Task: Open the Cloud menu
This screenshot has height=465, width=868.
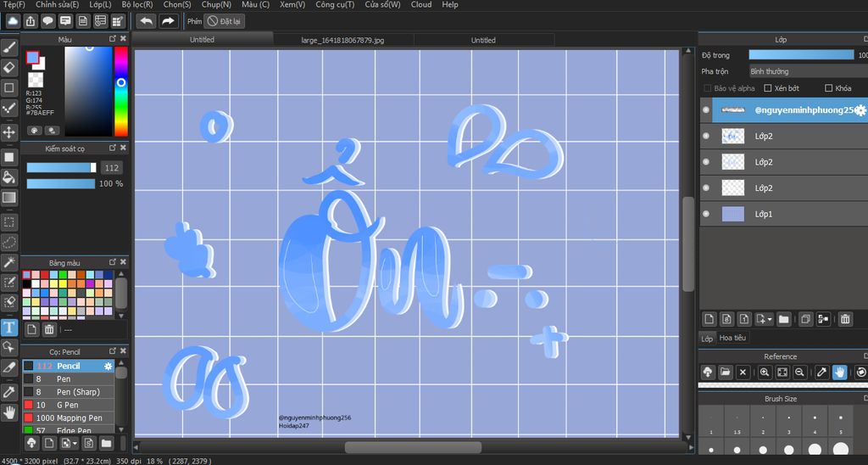Action: [x=421, y=4]
